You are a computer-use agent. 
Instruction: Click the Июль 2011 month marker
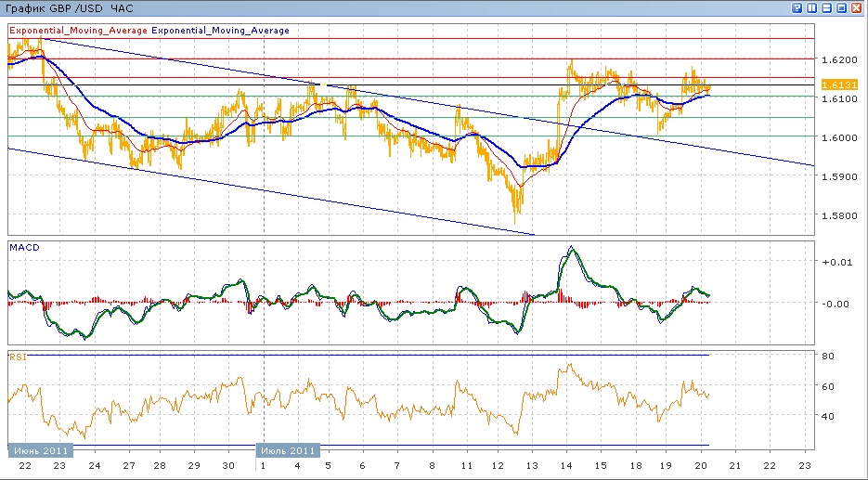[x=288, y=450]
